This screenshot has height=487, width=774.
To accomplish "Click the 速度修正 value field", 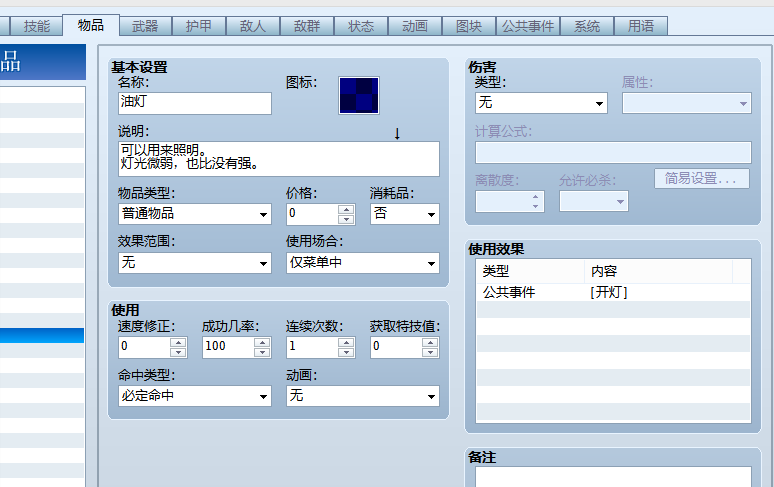I will click(x=144, y=347).
